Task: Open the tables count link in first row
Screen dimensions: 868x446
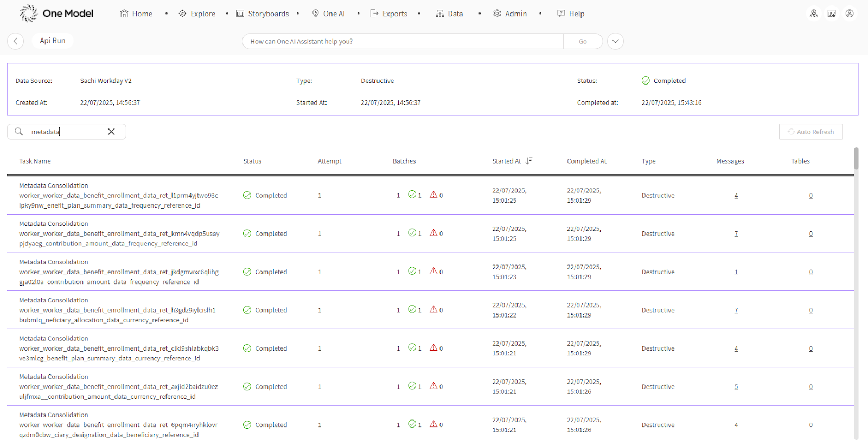Action: (811, 196)
